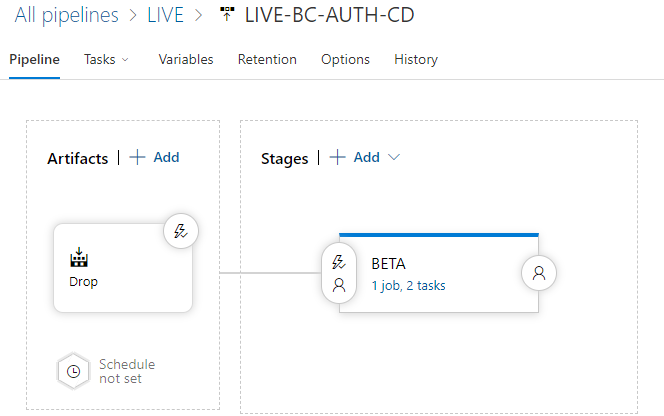Screen dimensions: 664x416
Task: Click 'Schedule not set' text
Action: [127, 372]
